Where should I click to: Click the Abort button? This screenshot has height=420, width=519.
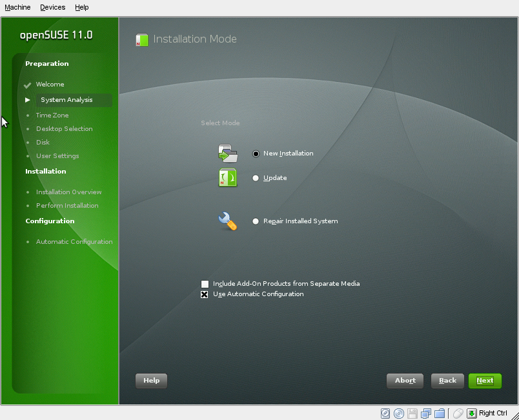(x=405, y=381)
